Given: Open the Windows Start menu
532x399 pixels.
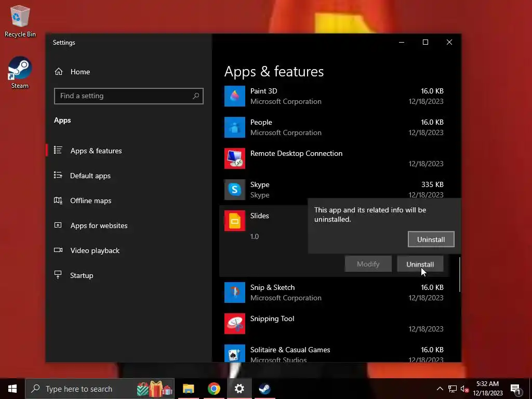Looking at the screenshot, I should point(12,389).
